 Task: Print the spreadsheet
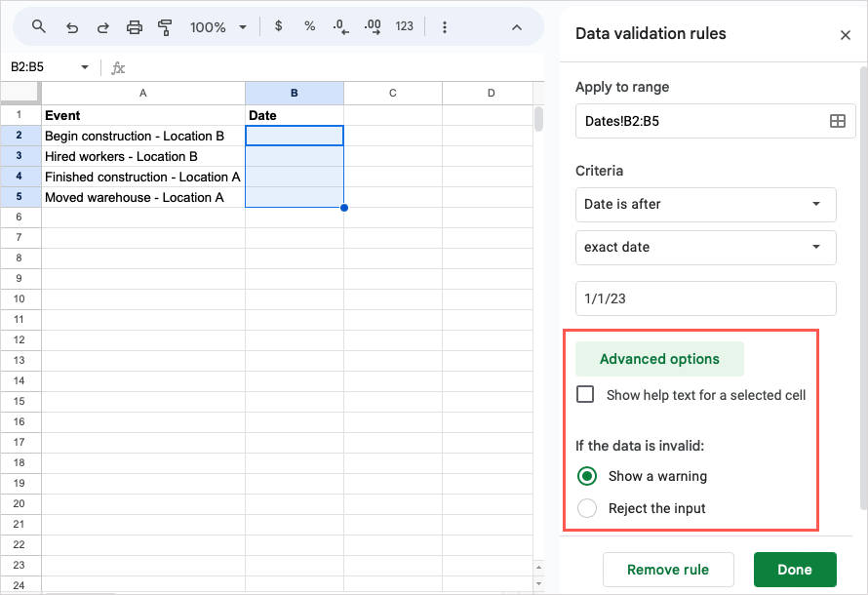(x=134, y=26)
